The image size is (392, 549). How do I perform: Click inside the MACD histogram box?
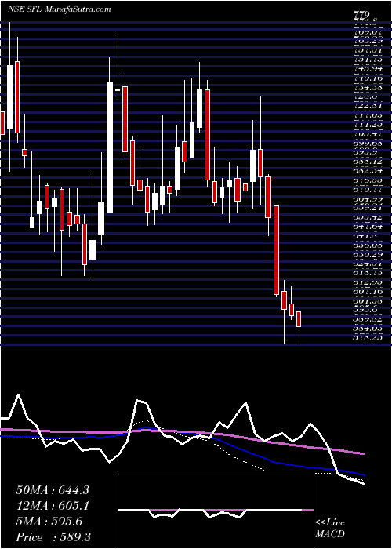pyautogui.click(x=216, y=510)
